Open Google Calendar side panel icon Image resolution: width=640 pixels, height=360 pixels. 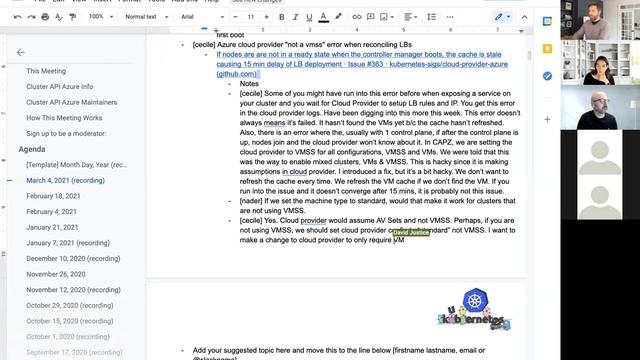pyautogui.click(x=547, y=22)
